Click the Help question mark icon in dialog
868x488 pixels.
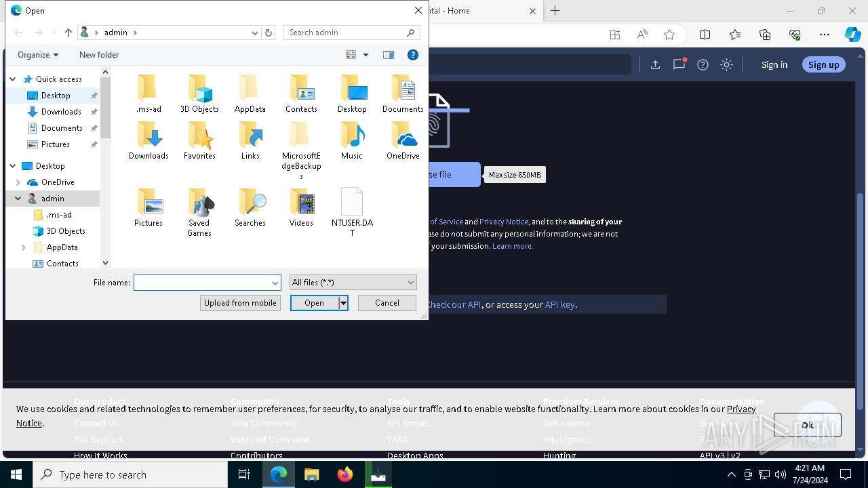[x=412, y=55]
